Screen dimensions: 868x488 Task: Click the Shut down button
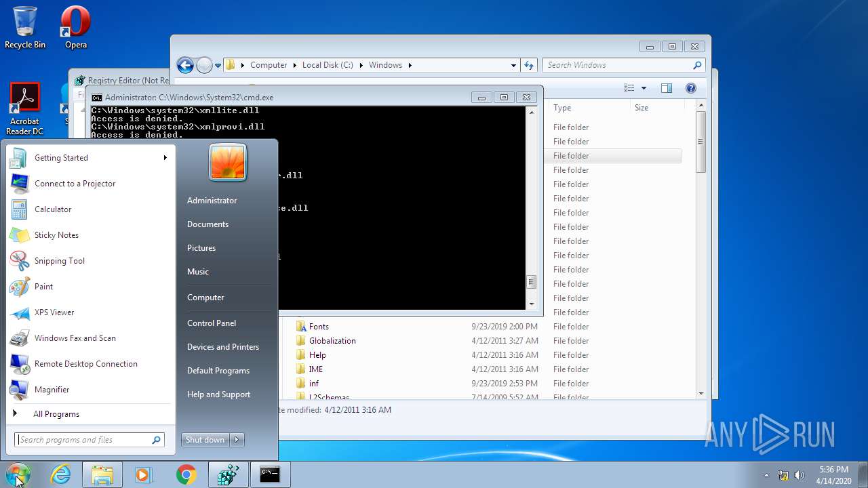[x=205, y=440]
